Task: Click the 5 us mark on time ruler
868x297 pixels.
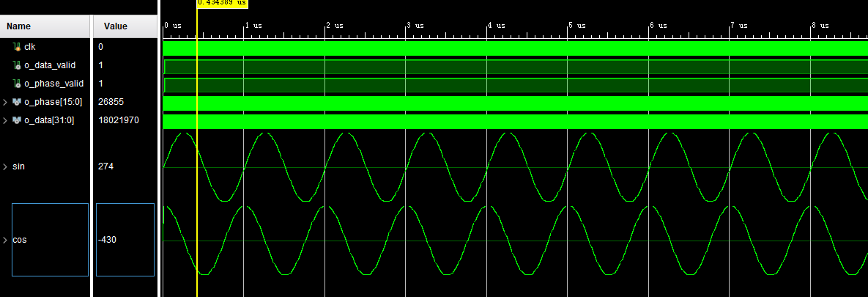Action: tap(577, 26)
